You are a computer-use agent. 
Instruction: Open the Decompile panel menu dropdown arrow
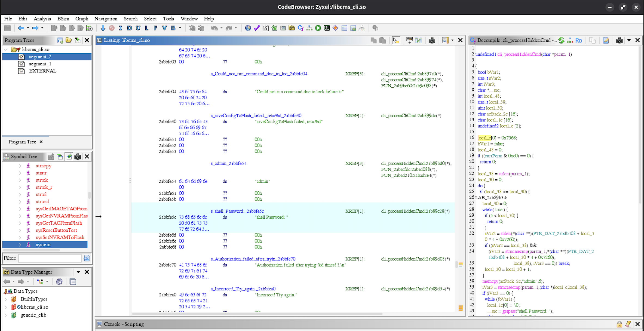pos(629,40)
